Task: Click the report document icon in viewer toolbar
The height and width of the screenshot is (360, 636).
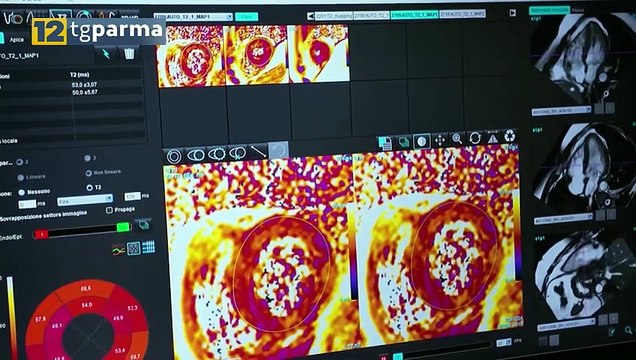Action: click(x=385, y=143)
